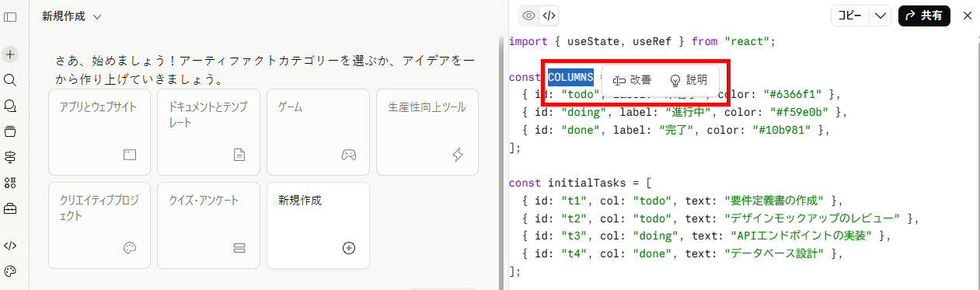Click the window icon on アプリとウェブサイト card

130,155
